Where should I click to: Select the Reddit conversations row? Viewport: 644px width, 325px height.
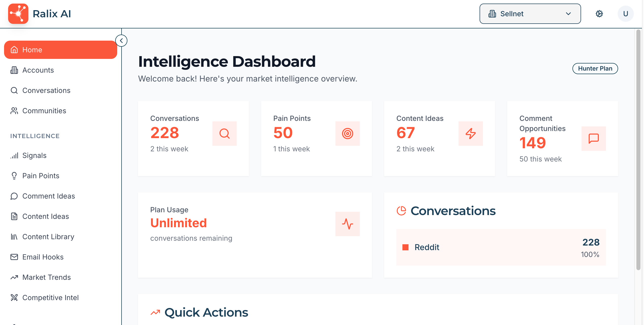point(501,247)
